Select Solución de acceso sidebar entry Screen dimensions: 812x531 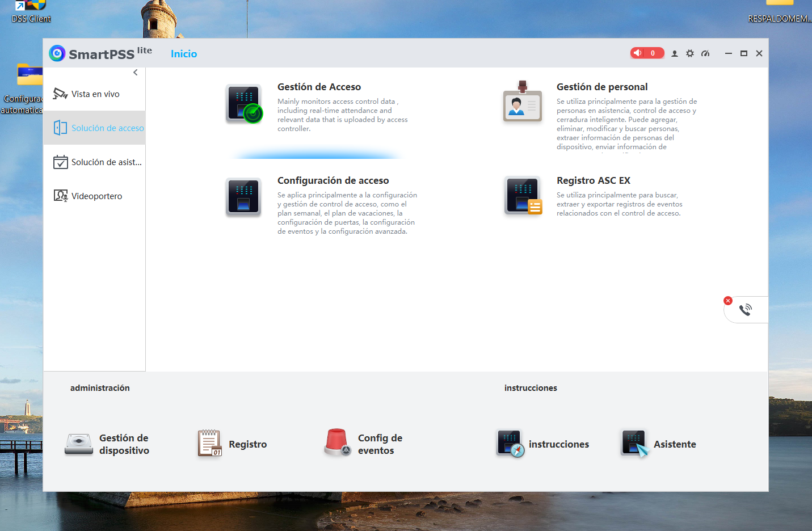coord(94,128)
